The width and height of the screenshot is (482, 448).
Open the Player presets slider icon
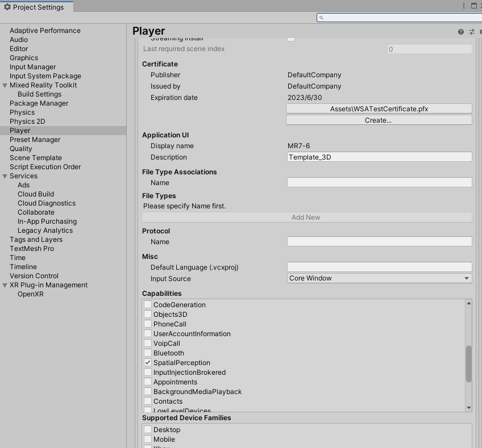[x=472, y=32]
